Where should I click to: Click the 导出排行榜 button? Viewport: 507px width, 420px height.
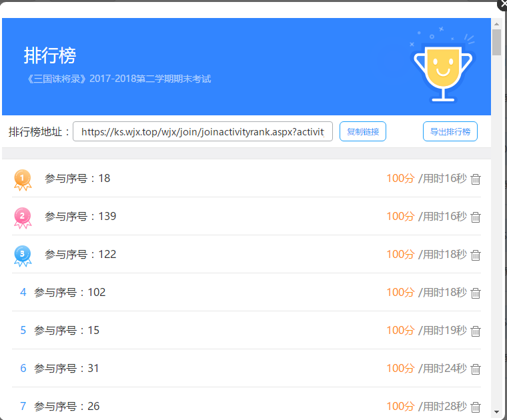click(x=450, y=131)
